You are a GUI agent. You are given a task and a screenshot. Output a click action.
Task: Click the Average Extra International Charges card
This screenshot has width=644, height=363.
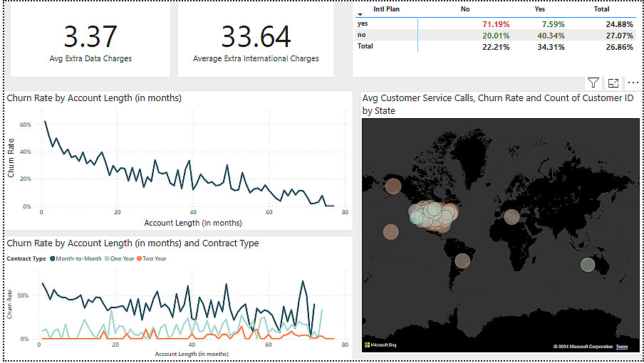[x=256, y=41]
